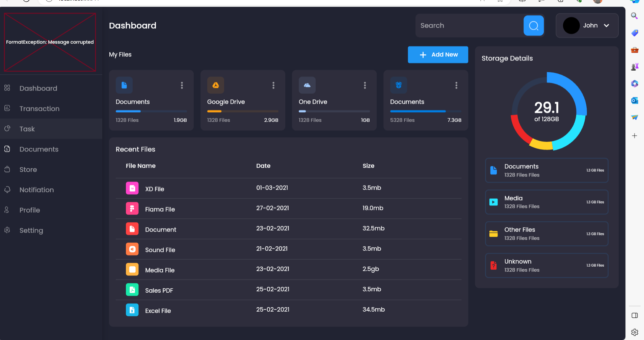Click the Dropbox icon on Documents card

click(x=398, y=85)
